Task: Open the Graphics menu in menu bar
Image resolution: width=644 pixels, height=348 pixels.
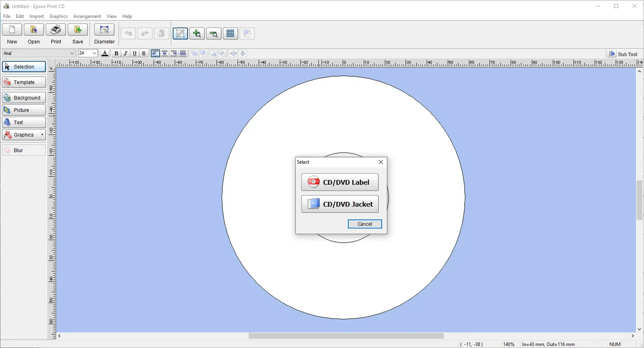Action: [58, 16]
